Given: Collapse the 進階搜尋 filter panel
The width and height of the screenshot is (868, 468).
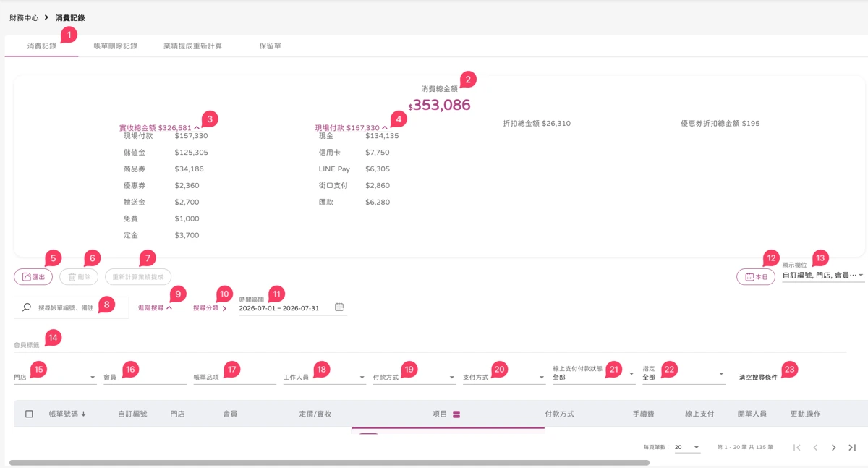Looking at the screenshot, I should pyautogui.click(x=155, y=307).
